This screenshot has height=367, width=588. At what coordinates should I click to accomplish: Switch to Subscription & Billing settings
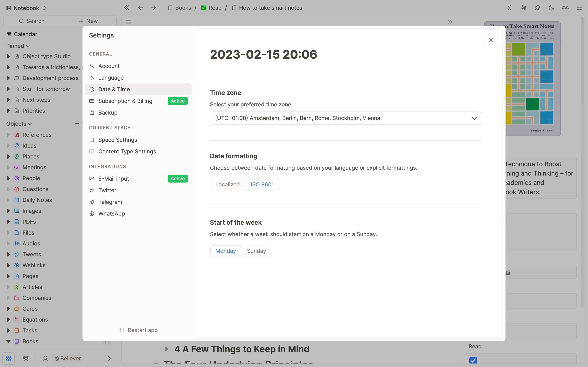(125, 101)
